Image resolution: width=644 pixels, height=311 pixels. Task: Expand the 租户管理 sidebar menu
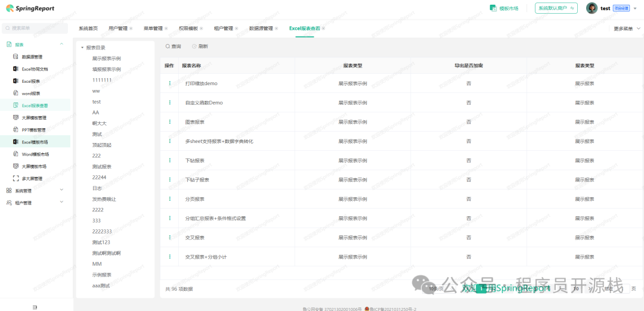coord(61,203)
